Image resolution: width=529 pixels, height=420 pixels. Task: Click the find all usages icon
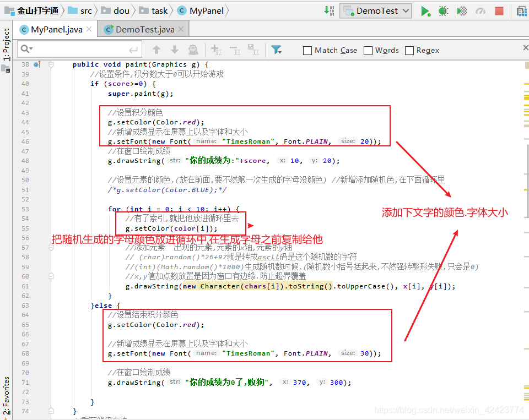point(193,50)
